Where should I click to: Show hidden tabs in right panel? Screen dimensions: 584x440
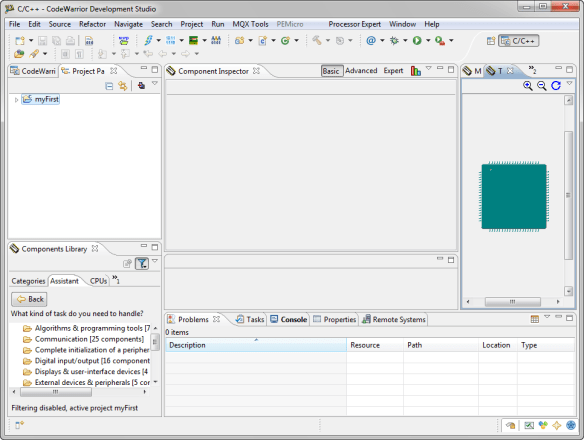pyautogui.click(x=532, y=70)
